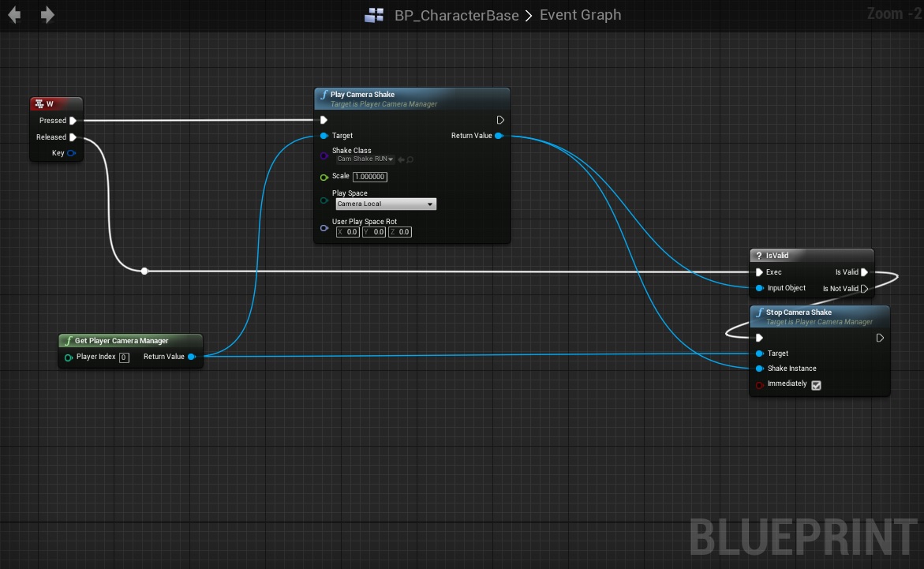This screenshot has height=569, width=924.
Task: Click the back navigation arrow
Action: pyautogui.click(x=14, y=15)
